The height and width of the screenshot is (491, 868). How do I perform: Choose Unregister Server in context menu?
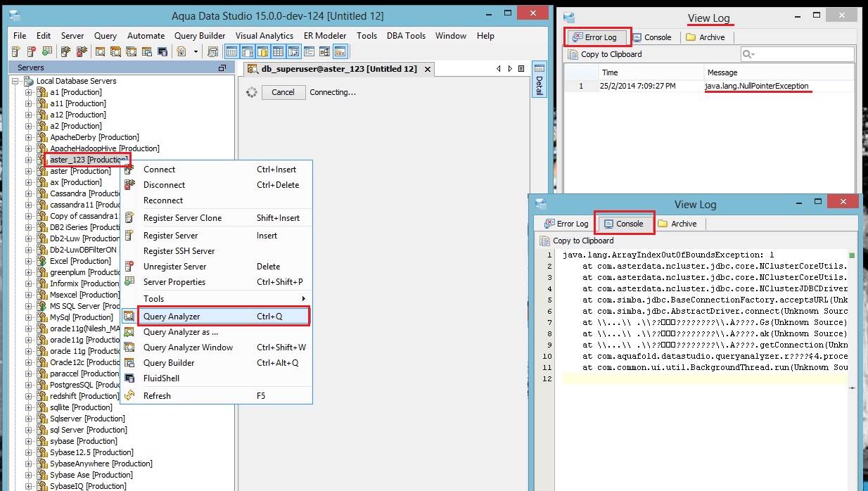tap(216, 267)
